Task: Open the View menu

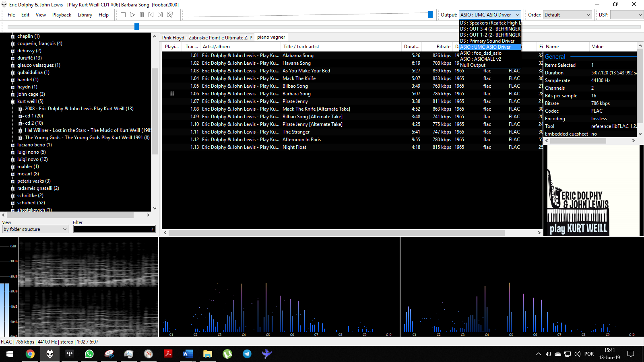Action: point(41,15)
